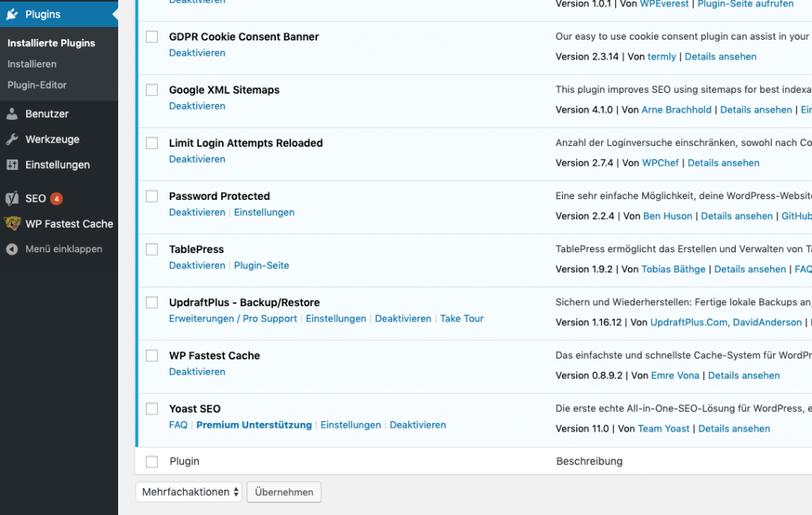Select the TablePress checkbox
Viewport: 812px width, 515px height.
pos(151,249)
